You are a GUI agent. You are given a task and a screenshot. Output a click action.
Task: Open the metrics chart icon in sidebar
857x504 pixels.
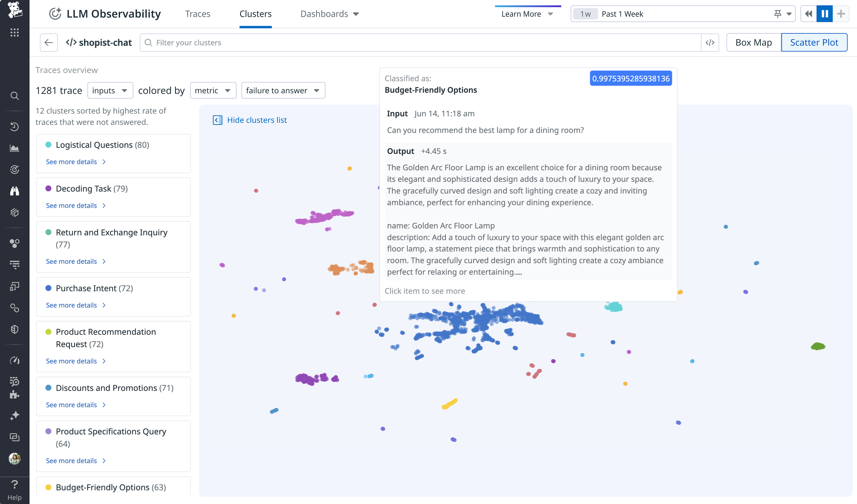[15, 148]
